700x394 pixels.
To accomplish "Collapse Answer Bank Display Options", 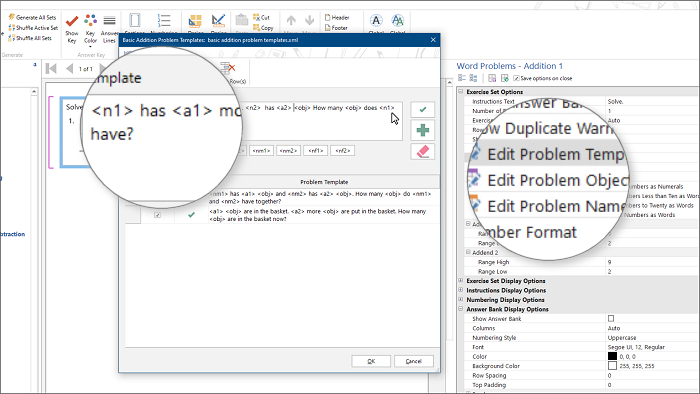I will [x=461, y=309].
